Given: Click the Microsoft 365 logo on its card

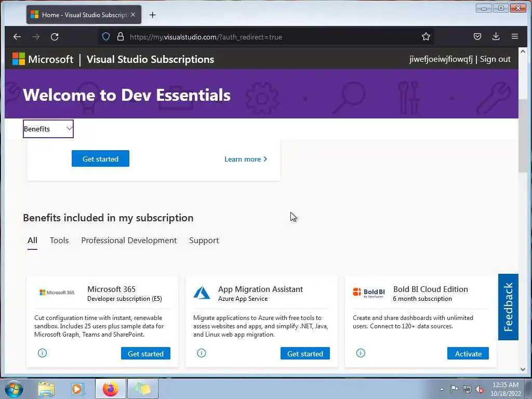Looking at the screenshot, I should coord(57,292).
